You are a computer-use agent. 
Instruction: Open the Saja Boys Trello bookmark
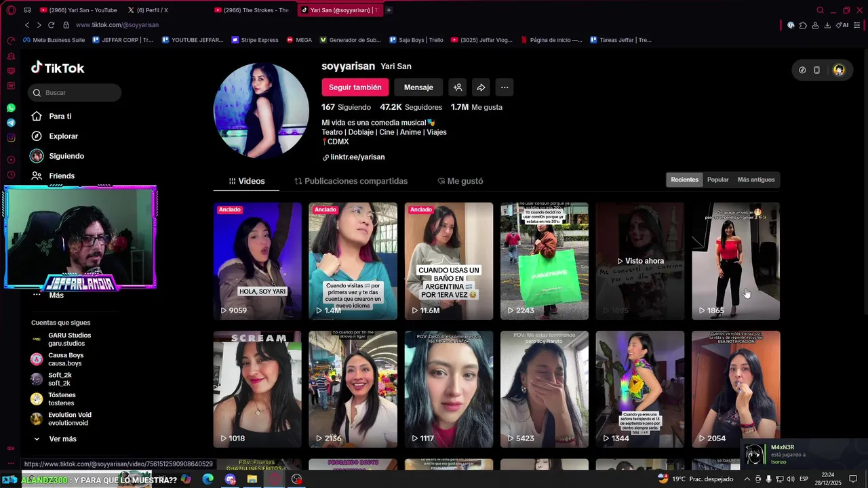pos(416,40)
